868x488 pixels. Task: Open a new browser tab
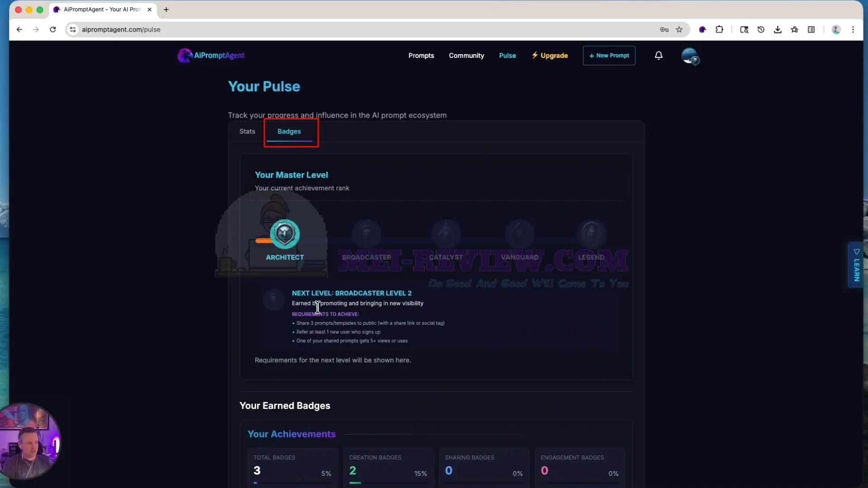coord(166,9)
